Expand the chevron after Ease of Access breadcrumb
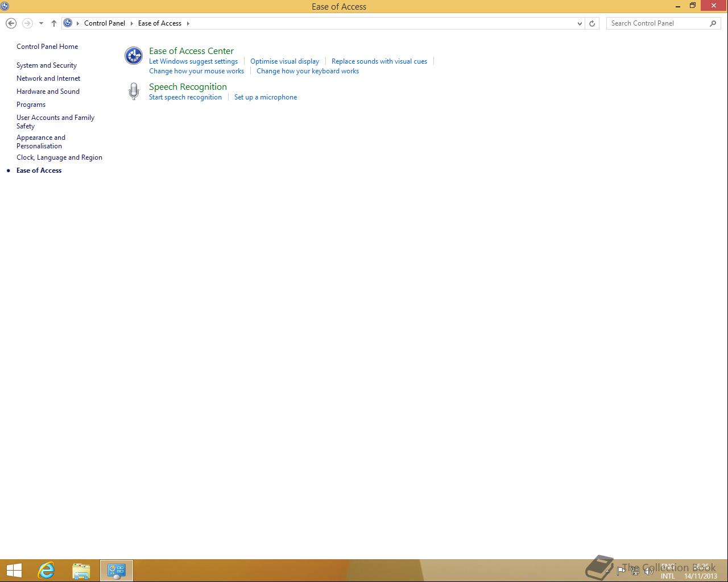 [x=188, y=23]
